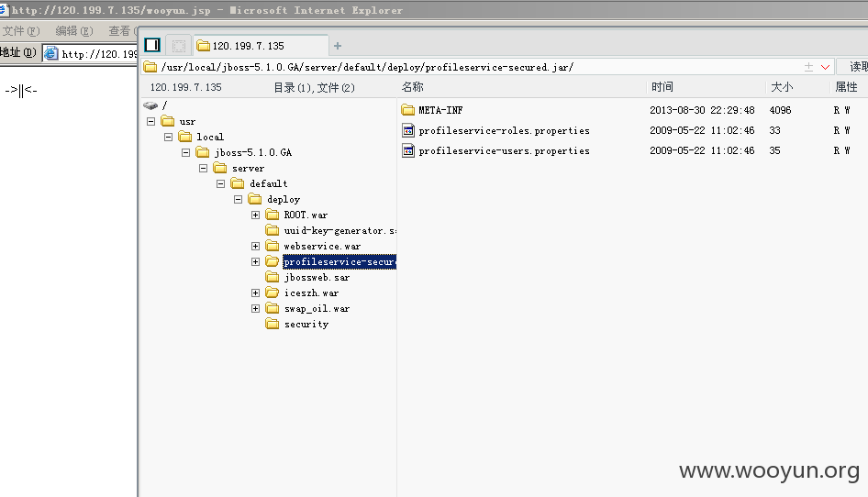Click size value 33
This screenshot has height=497, width=868.
tap(774, 130)
